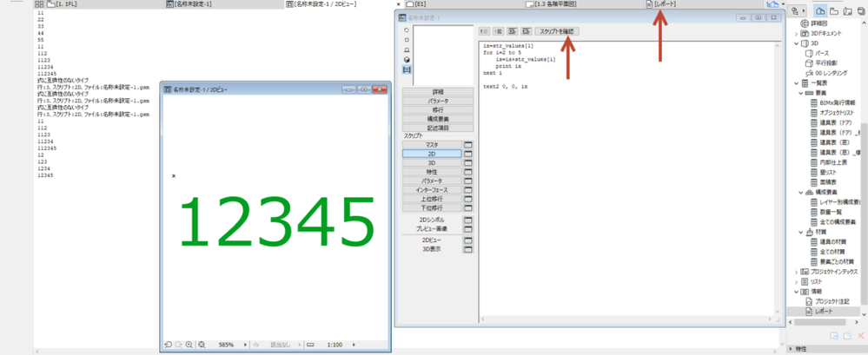Click the スクリプトを確認 button

[x=557, y=31]
